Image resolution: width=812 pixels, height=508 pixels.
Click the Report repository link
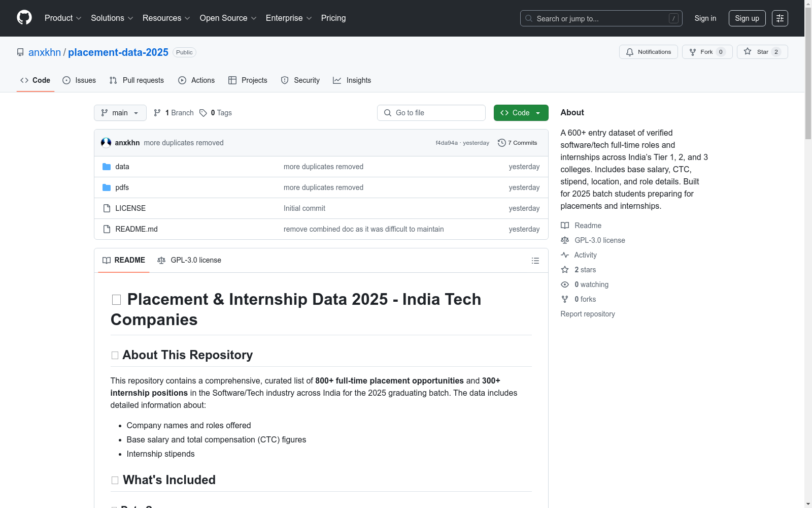(588, 314)
